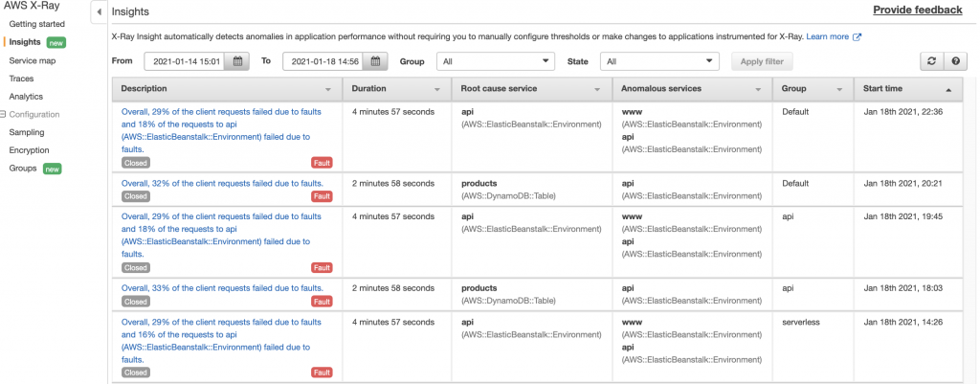The width and height of the screenshot is (980, 384).
Task: Click the Closed badge on serverless insight
Action: click(x=134, y=373)
